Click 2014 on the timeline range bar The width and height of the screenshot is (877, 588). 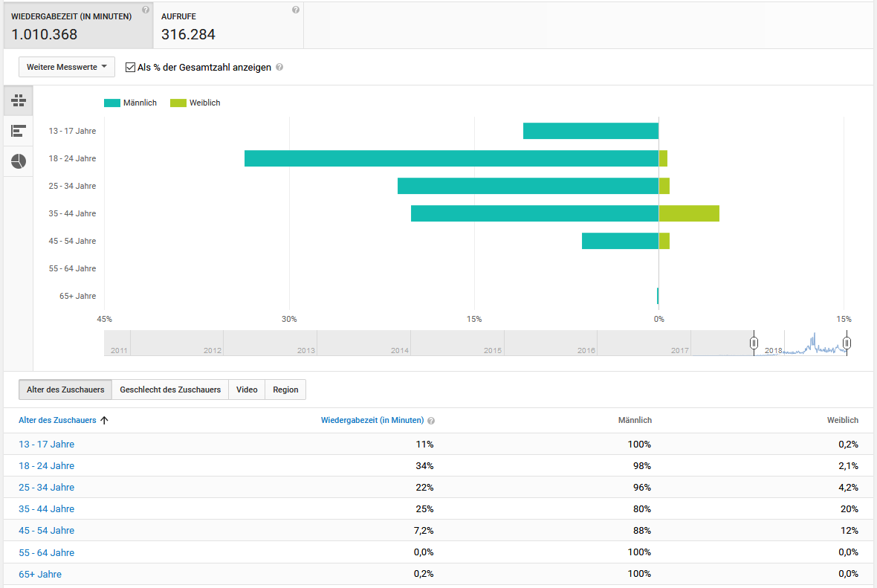tap(399, 350)
